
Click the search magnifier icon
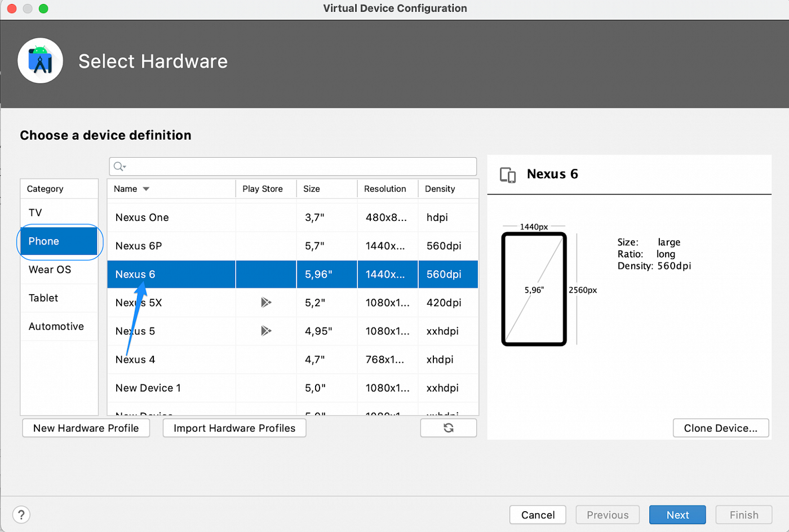pos(119,166)
